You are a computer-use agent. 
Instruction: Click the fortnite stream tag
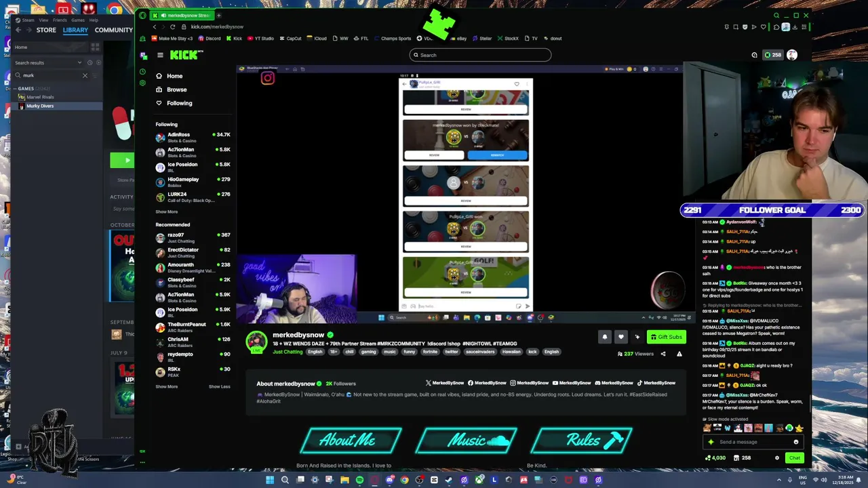click(430, 352)
